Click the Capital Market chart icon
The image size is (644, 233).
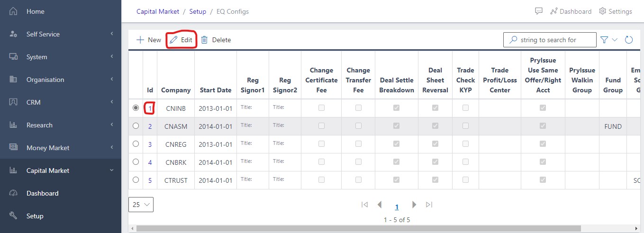point(13,170)
